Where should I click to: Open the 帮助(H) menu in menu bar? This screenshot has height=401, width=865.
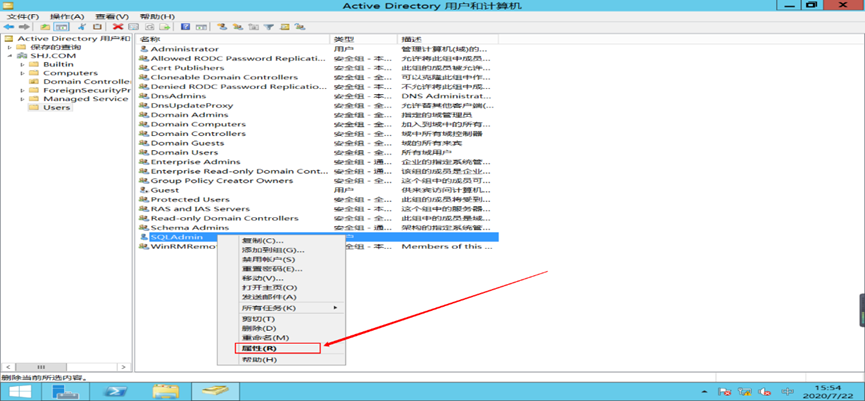157,17
